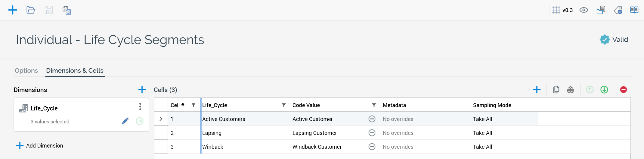Screen dimensions: 644x159
Task: Click the blue plus icon to create new
Action: click(x=13, y=10)
